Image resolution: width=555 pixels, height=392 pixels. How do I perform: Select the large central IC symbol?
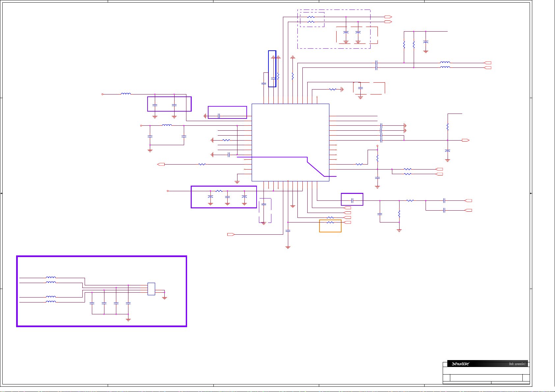click(x=290, y=143)
